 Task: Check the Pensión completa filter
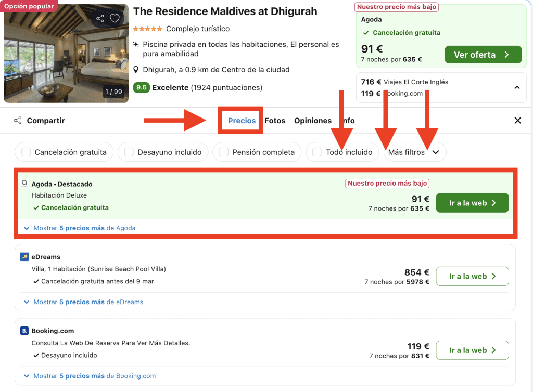(224, 152)
